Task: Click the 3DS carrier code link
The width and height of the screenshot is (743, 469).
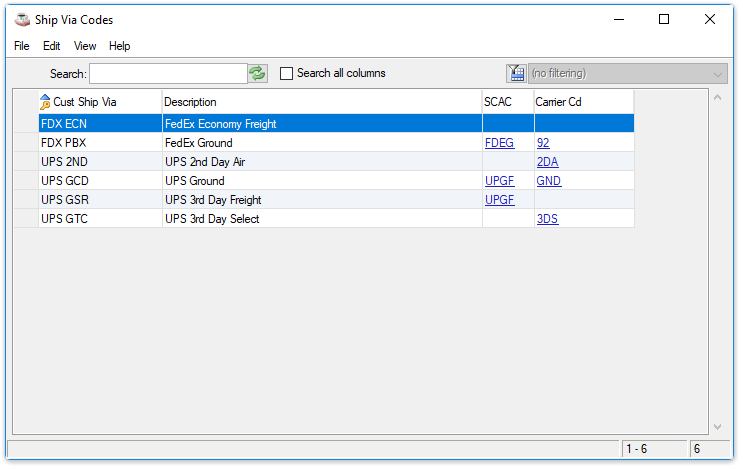Action: (547, 219)
